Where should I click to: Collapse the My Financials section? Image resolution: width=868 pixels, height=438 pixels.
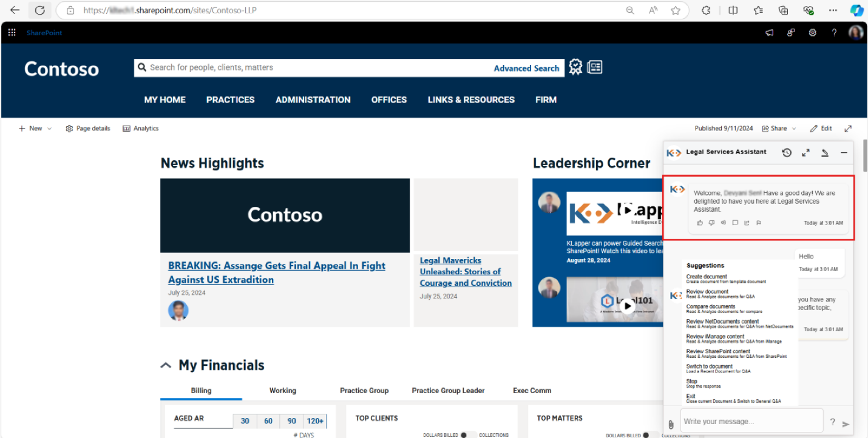(166, 366)
